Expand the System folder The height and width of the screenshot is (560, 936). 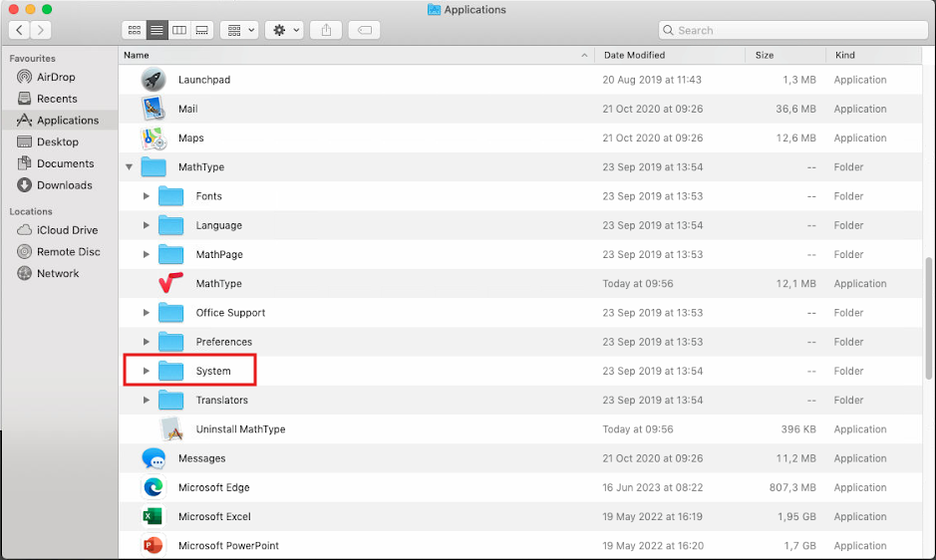[x=146, y=371]
